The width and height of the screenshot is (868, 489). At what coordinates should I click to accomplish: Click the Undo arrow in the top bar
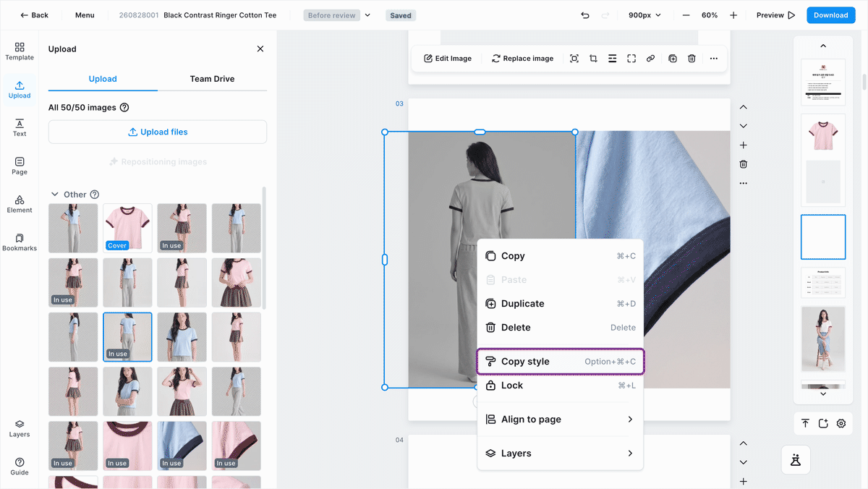(x=585, y=15)
